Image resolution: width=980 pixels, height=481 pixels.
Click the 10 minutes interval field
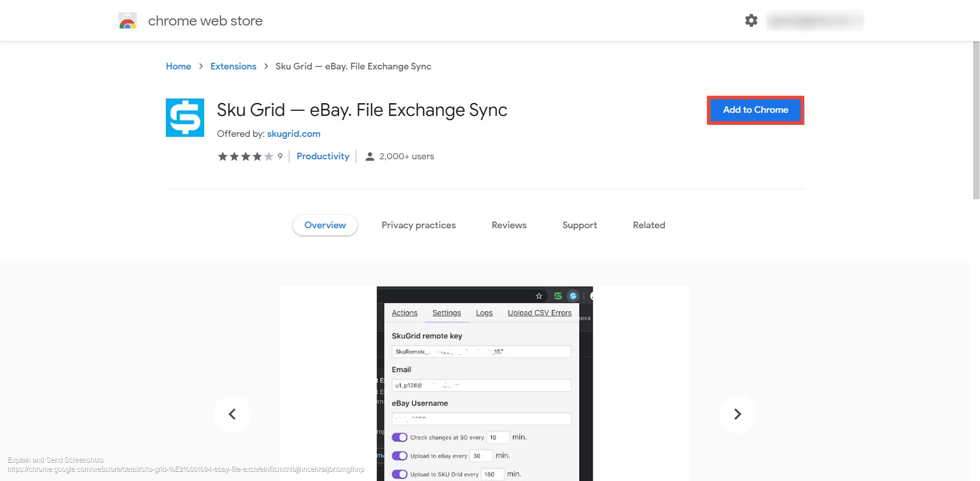click(498, 437)
